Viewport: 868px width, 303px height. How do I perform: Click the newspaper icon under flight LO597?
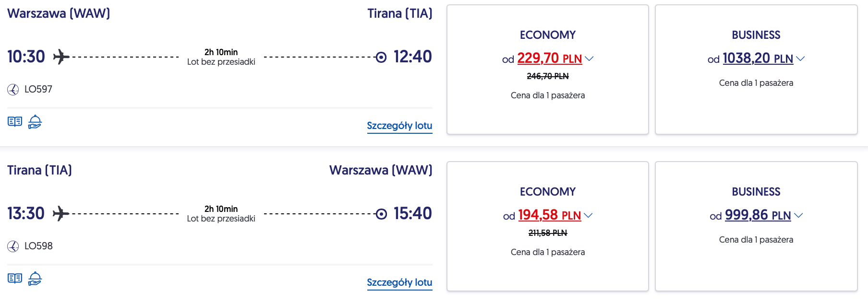[x=15, y=122]
